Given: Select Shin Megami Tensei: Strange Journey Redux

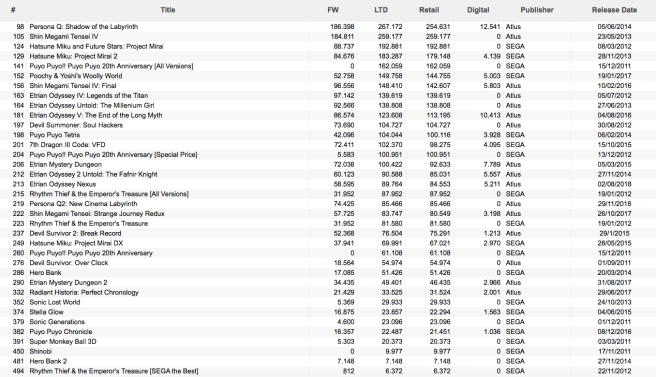Looking at the screenshot, I should pyautogui.click(x=97, y=213).
